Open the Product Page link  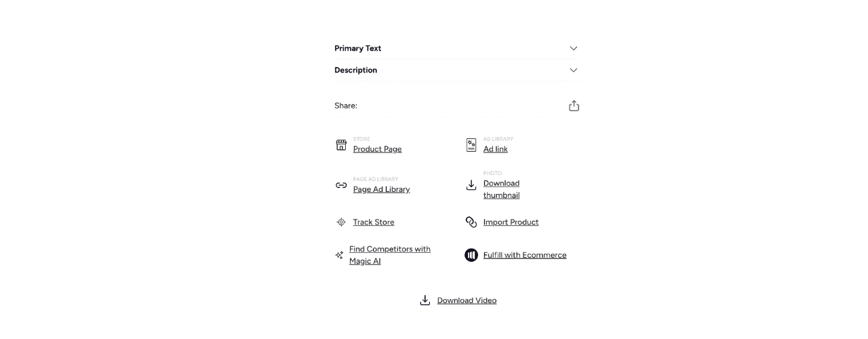coord(377,149)
